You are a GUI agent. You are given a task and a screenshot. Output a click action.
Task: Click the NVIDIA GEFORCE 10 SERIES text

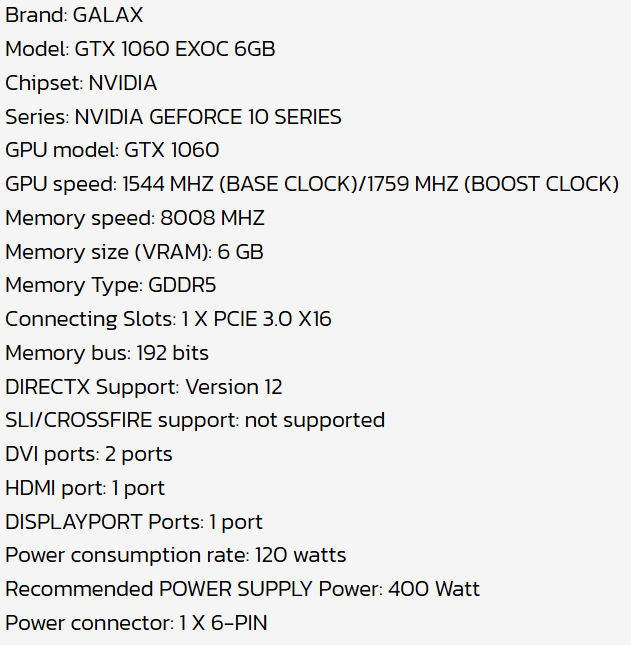click(208, 117)
